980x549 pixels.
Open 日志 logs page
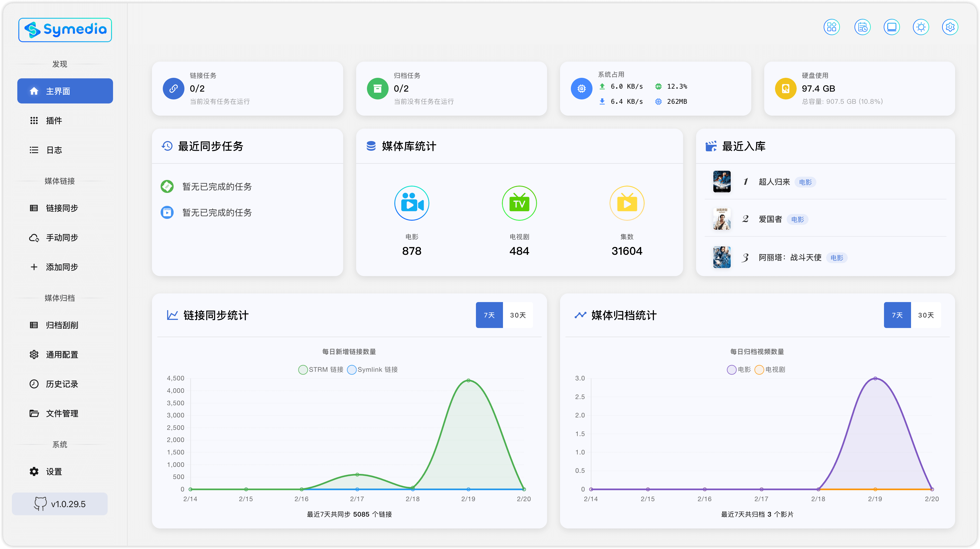(x=65, y=150)
